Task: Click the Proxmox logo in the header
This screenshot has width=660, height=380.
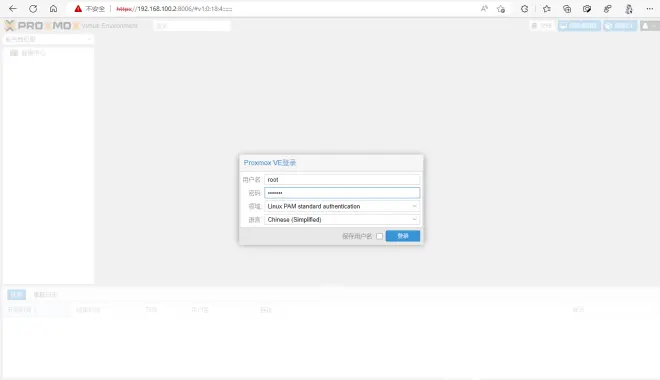Action: pyautogui.click(x=42, y=26)
